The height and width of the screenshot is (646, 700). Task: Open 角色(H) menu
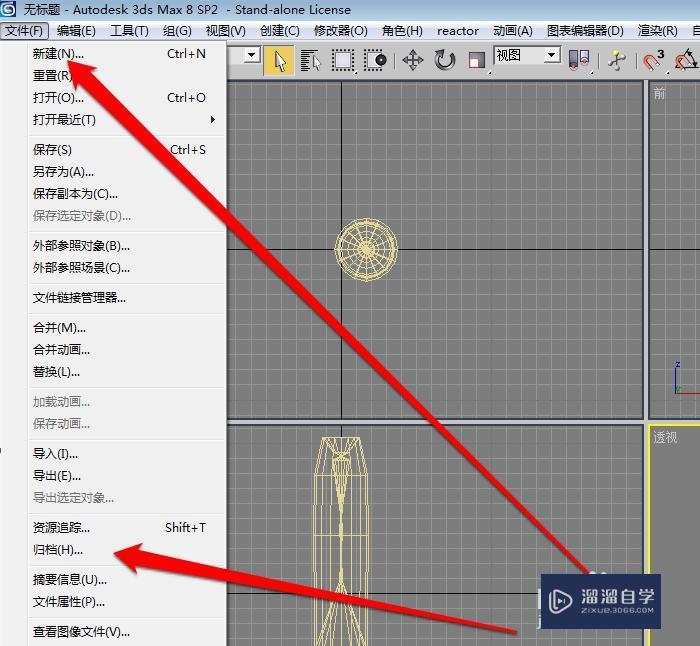point(402,31)
